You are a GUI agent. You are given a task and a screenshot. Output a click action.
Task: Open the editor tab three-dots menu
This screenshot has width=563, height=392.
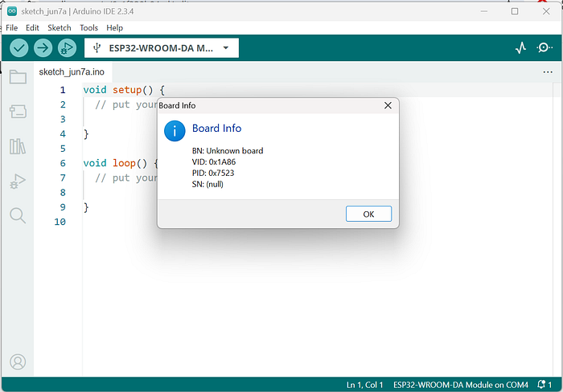pos(548,72)
